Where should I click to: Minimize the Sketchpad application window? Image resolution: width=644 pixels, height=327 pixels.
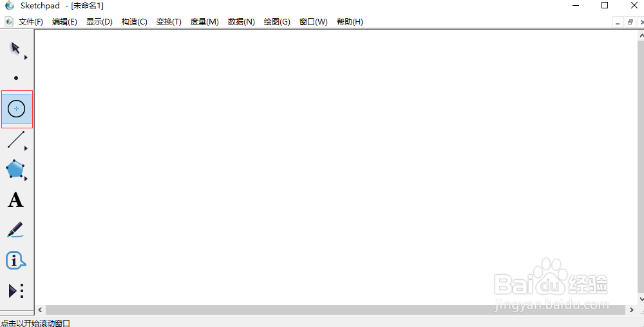click(576, 5)
